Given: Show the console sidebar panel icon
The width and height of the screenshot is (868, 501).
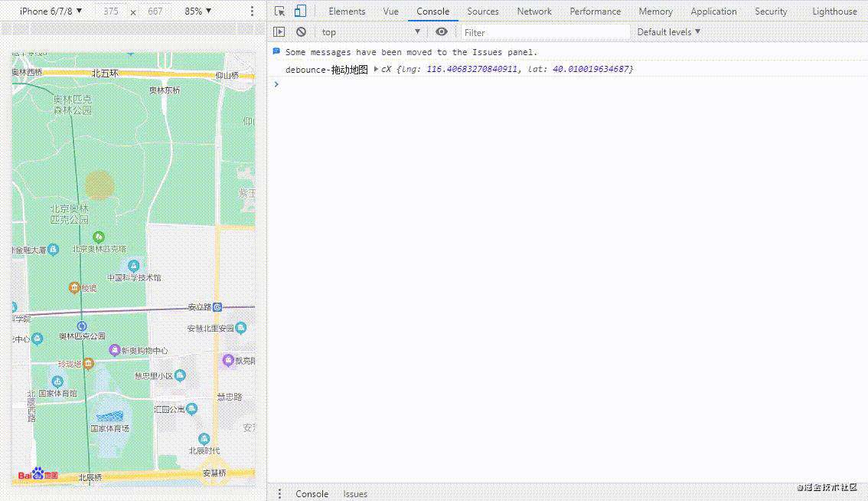Looking at the screenshot, I should (x=279, y=32).
